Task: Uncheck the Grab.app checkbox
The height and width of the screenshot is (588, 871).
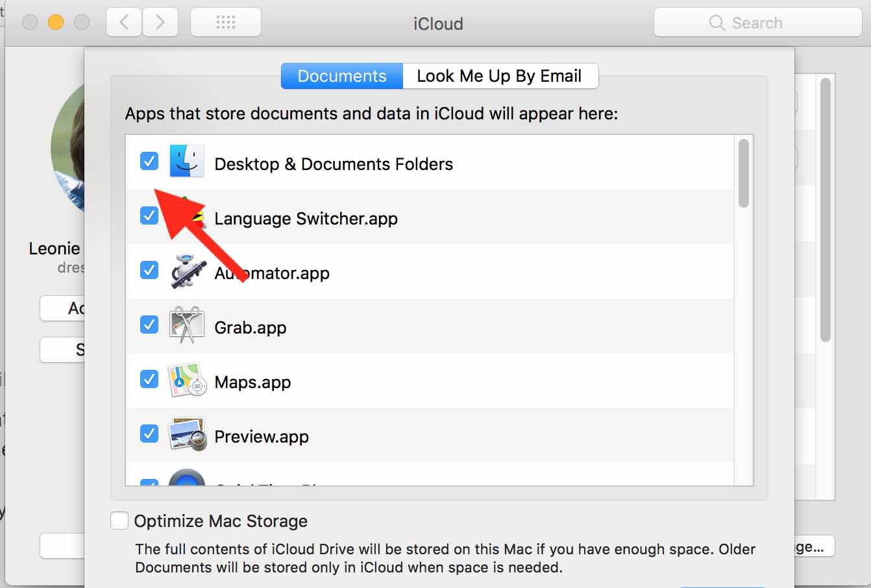Action: pos(149,324)
